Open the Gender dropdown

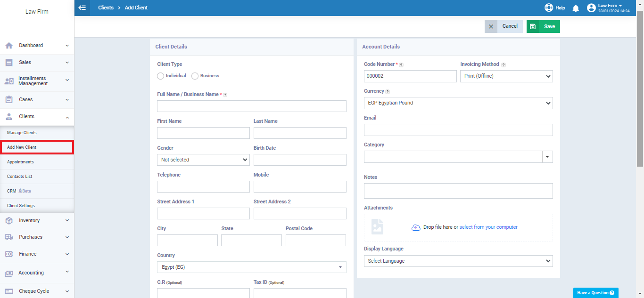(203, 160)
